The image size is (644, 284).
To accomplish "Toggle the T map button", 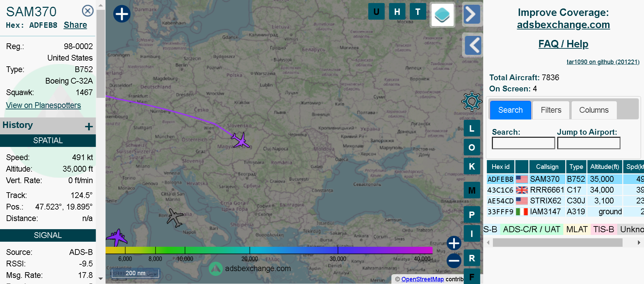I will click(418, 12).
